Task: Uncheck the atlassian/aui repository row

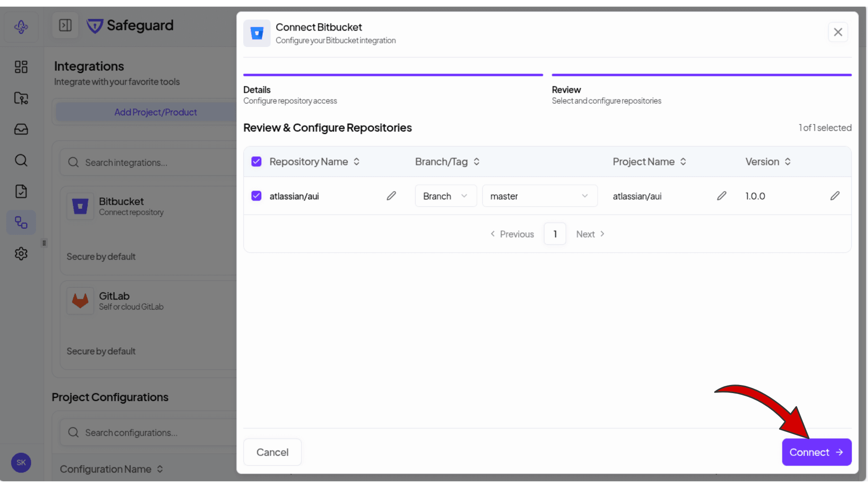Action: [x=256, y=196]
